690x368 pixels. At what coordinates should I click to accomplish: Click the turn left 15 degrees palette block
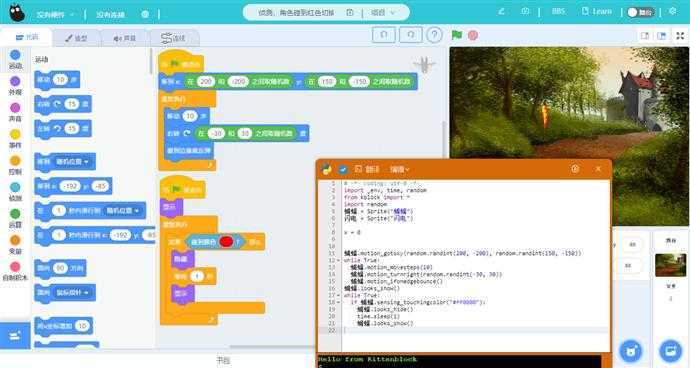63,129
